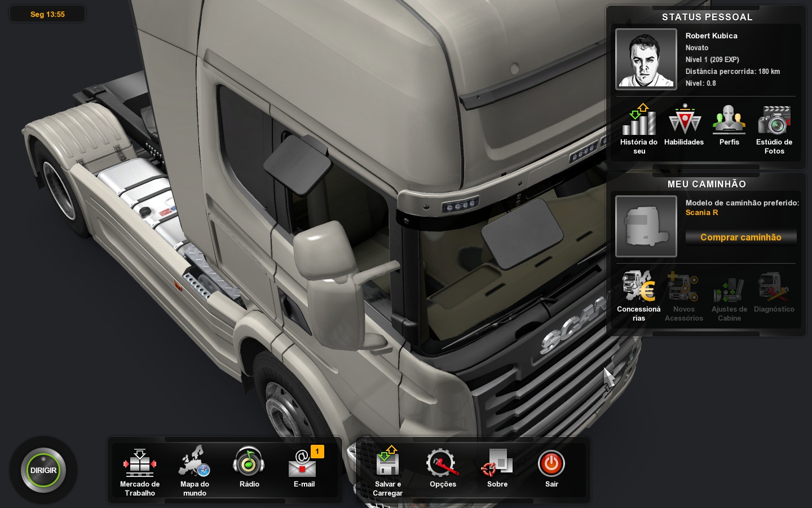The image size is (812, 508).
Task: Click the STATUS PESSOAL panel title
Action: pos(707,17)
